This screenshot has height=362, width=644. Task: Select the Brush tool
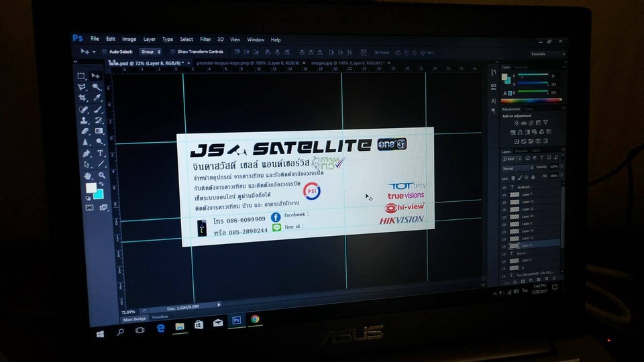98,109
